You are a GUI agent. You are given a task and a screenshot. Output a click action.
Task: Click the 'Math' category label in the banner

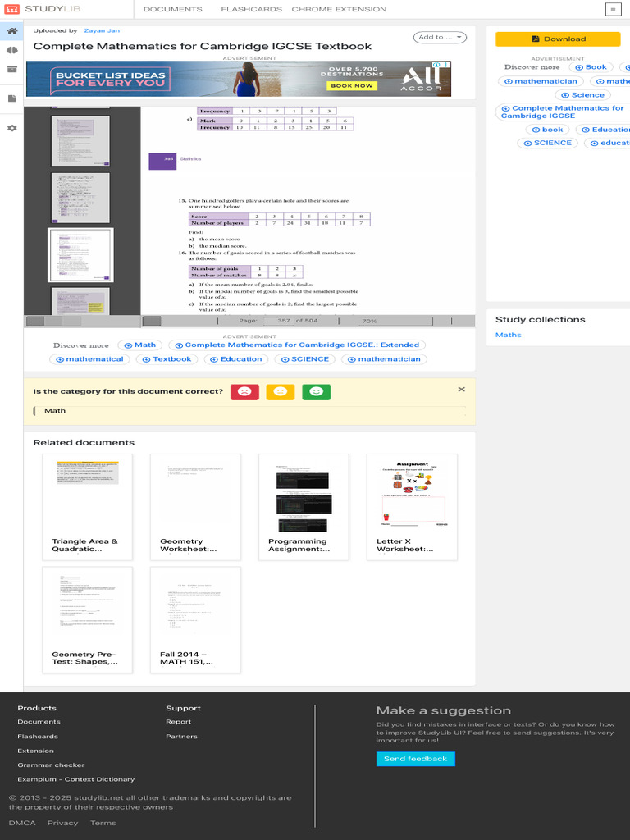point(55,411)
